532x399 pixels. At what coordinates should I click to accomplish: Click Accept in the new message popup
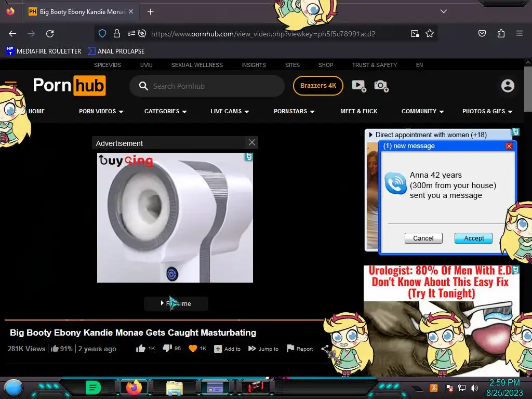[x=474, y=238]
